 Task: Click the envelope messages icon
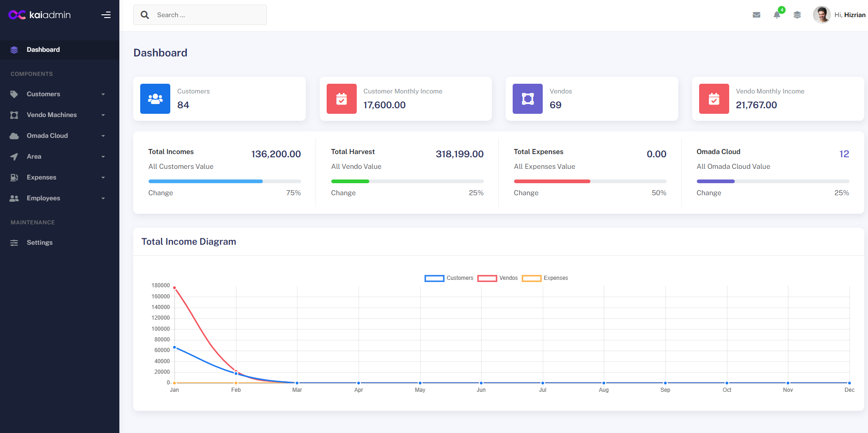756,15
